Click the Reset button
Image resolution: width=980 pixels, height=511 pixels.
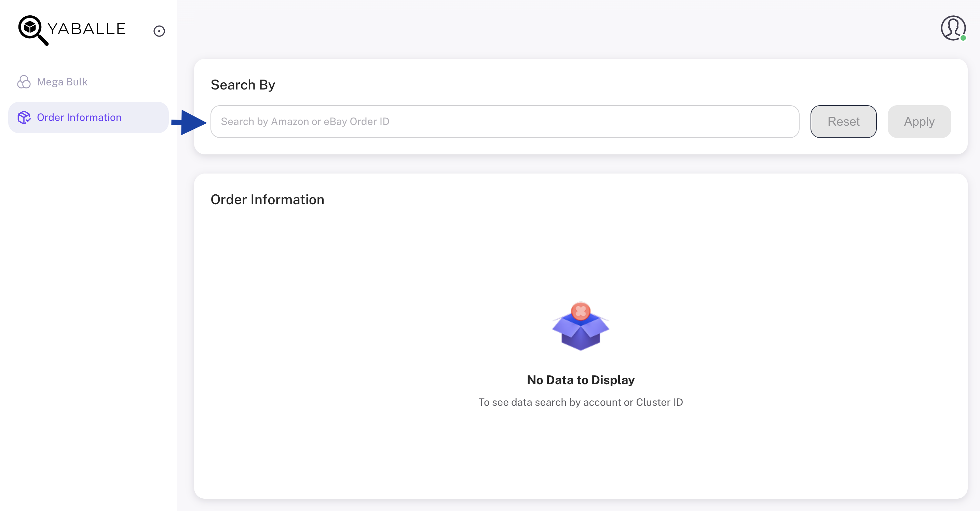(x=843, y=122)
